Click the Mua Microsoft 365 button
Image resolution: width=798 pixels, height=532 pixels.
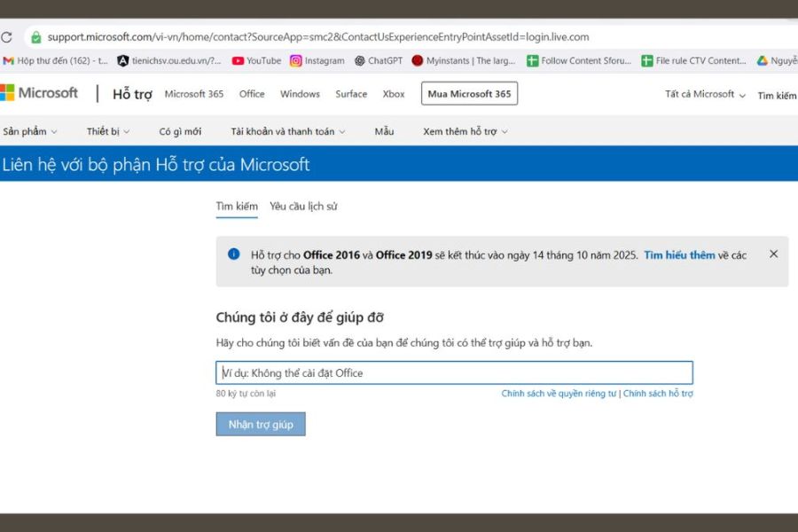469,94
